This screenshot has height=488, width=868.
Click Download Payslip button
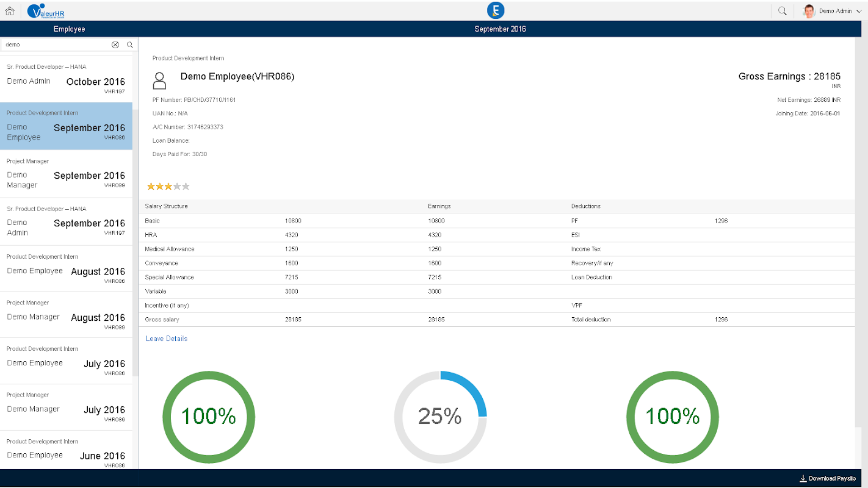click(827, 478)
